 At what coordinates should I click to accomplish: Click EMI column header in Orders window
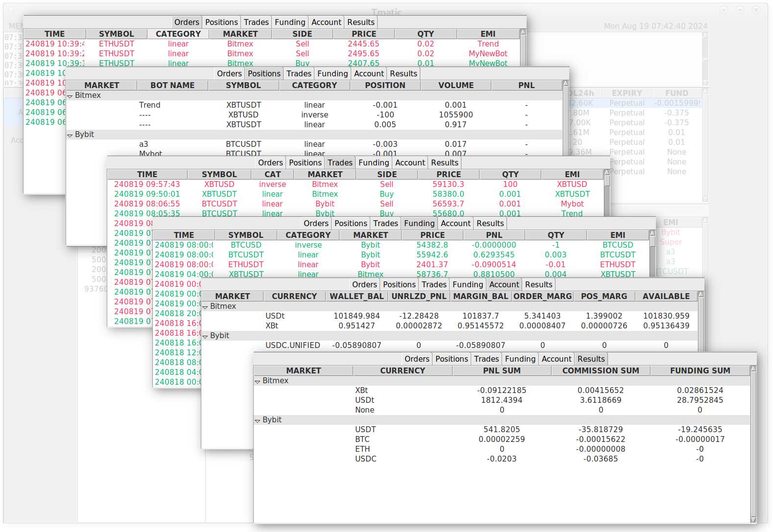[x=488, y=34]
